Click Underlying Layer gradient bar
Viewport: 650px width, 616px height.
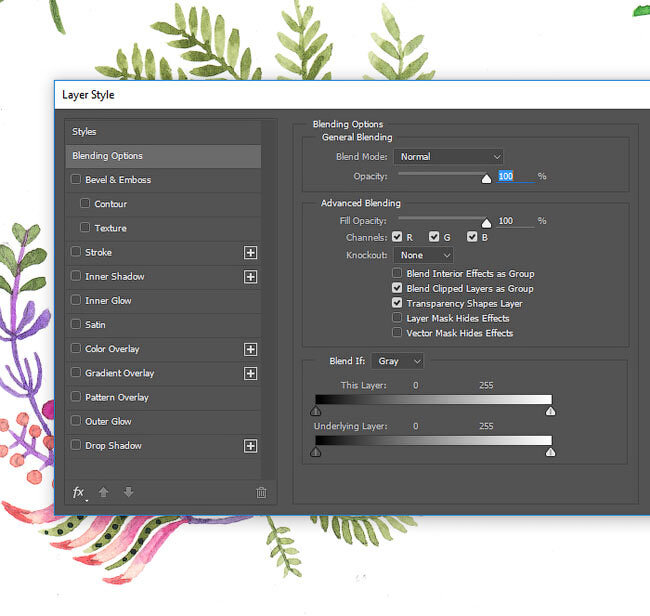coord(434,440)
